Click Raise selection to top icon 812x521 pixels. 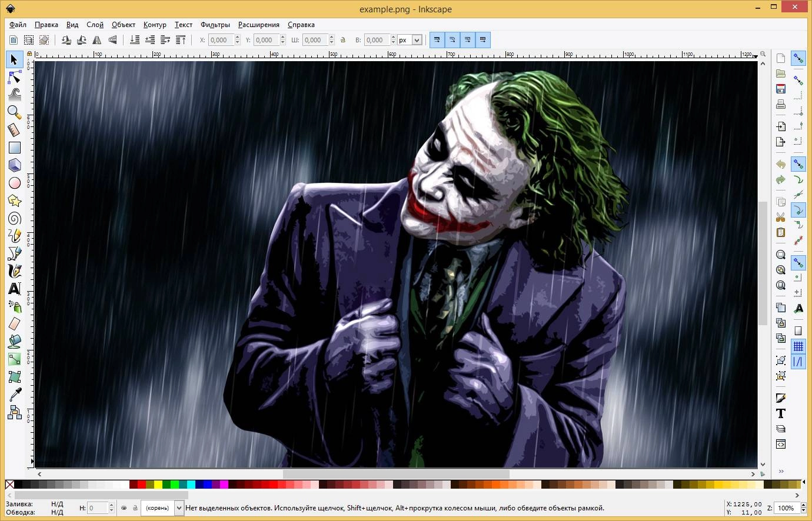pos(181,40)
